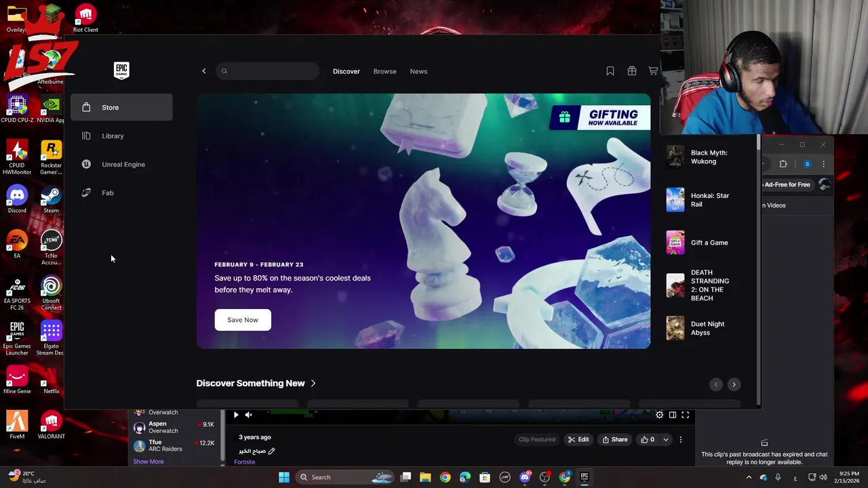Image resolution: width=868 pixels, height=488 pixels.
Task: Play the clip in the video player
Action: tap(236, 415)
